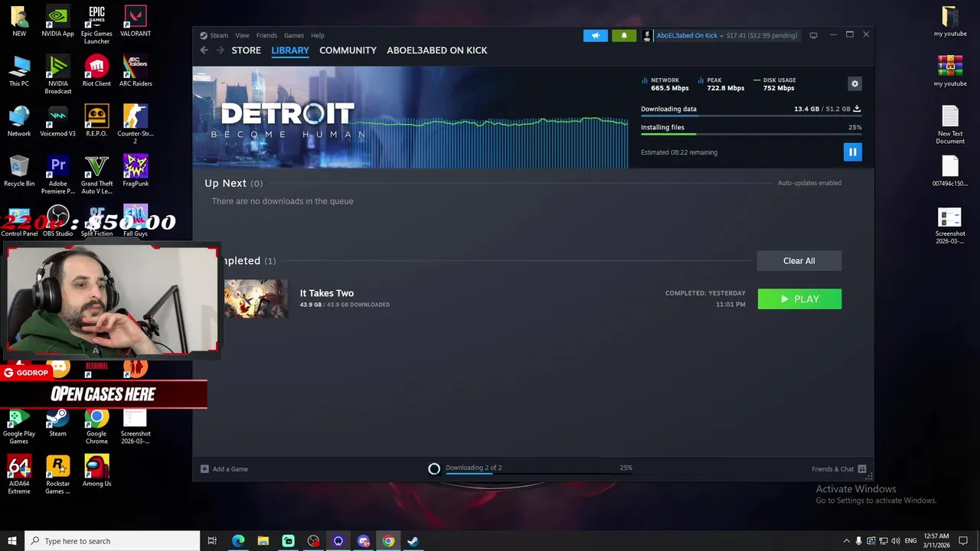Click the Detroit Become Human banner
The image size is (980, 551).
(x=411, y=117)
